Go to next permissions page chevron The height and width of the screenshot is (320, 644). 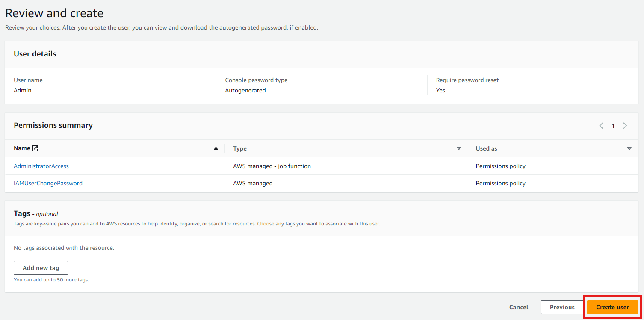pos(625,126)
